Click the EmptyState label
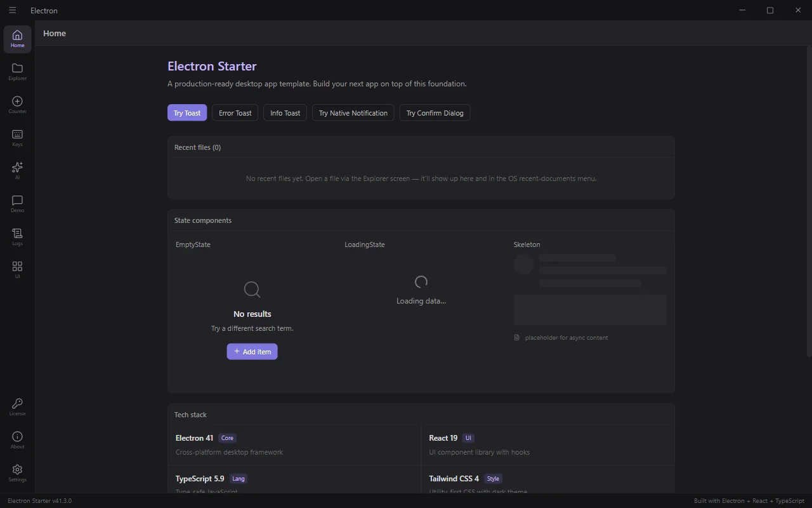Viewport: 812px width, 508px height. (193, 244)
